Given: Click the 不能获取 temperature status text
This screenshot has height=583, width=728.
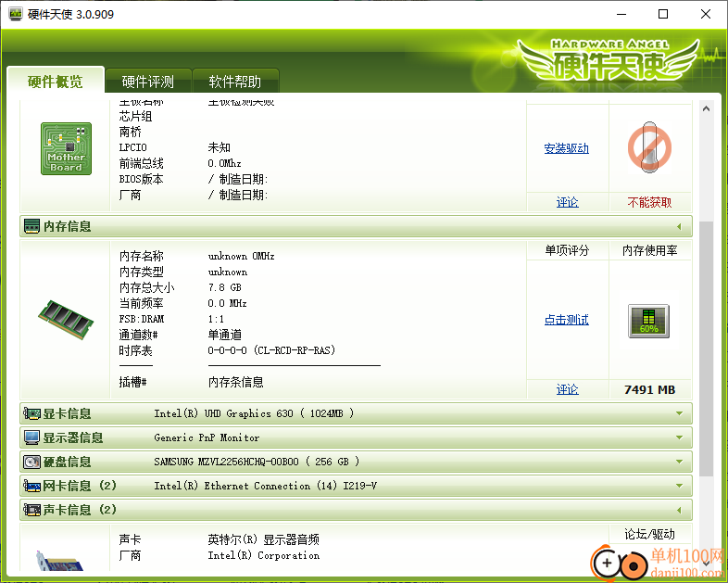Looking at the screenshot, I should pyautogui.click(x=649, y=203).
